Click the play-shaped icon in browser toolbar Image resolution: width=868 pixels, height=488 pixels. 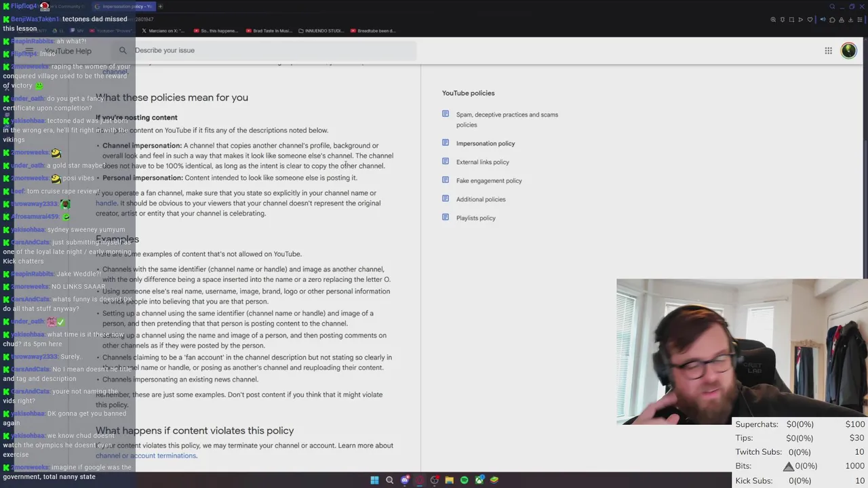click(x=800, y=20)
